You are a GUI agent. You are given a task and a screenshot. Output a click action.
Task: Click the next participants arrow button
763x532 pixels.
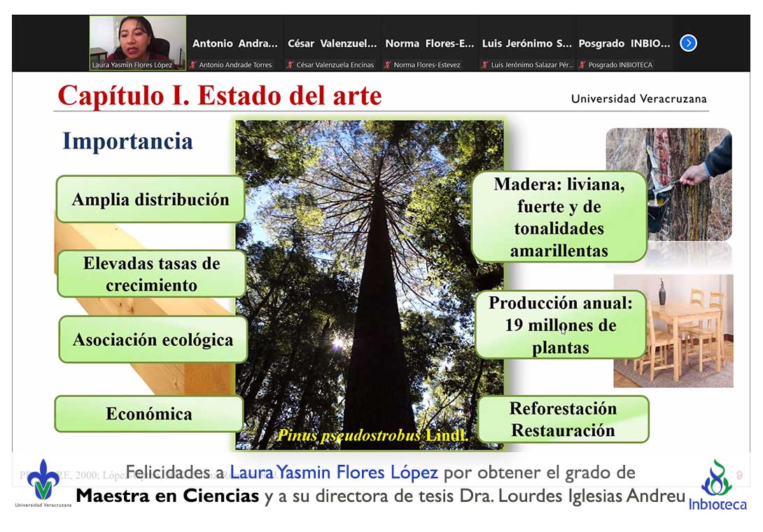688,43
